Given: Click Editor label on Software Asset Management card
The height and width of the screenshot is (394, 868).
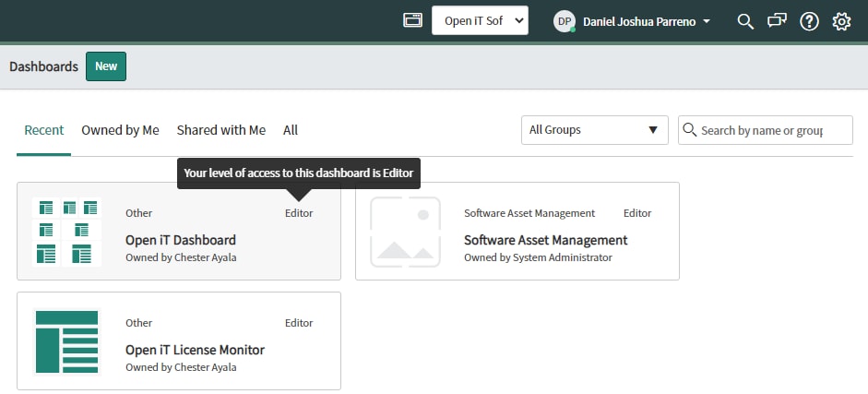Looking at the screenshot, I should click(x=637, y=213).
